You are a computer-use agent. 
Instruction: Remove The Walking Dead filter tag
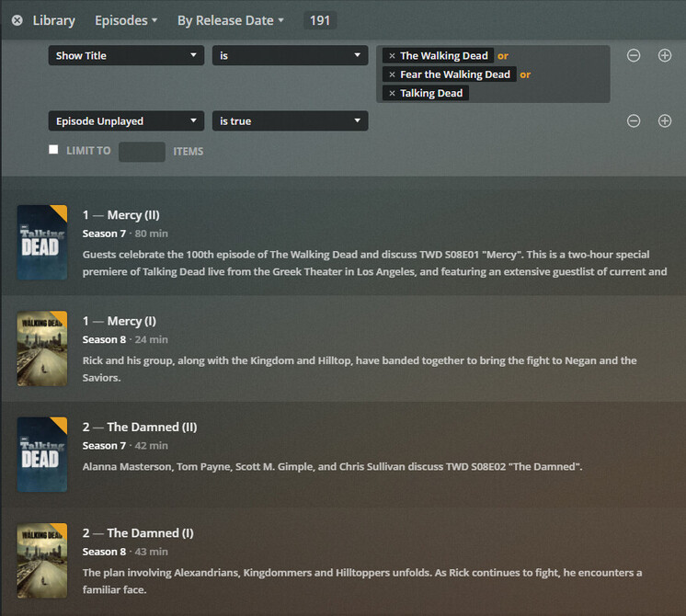(392, 55)
